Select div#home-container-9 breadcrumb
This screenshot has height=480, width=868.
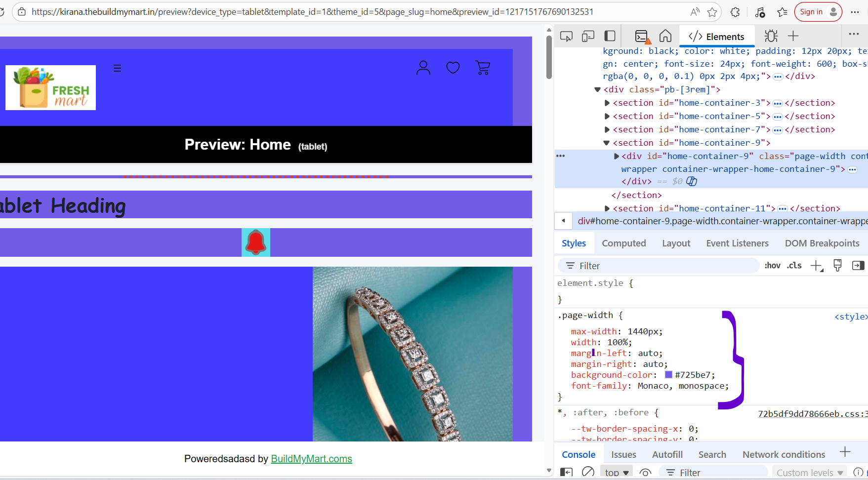pyautogui.click(x=723, y=221)
